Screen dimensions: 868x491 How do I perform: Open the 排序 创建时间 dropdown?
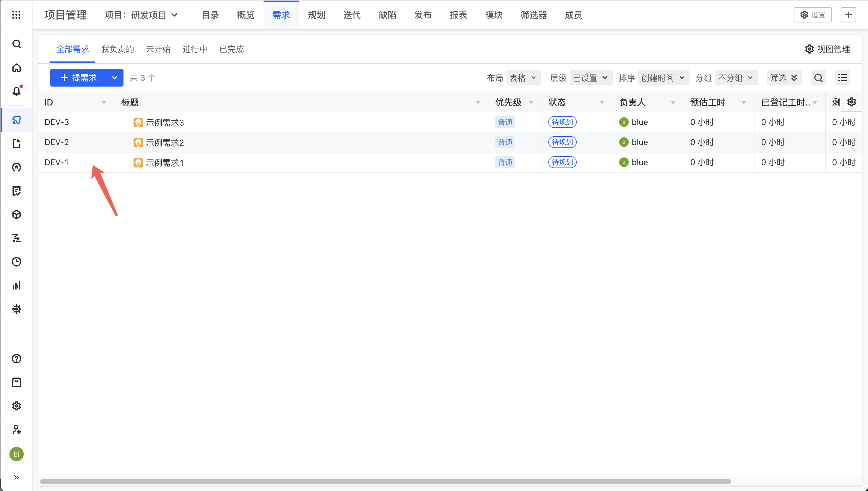663,78
